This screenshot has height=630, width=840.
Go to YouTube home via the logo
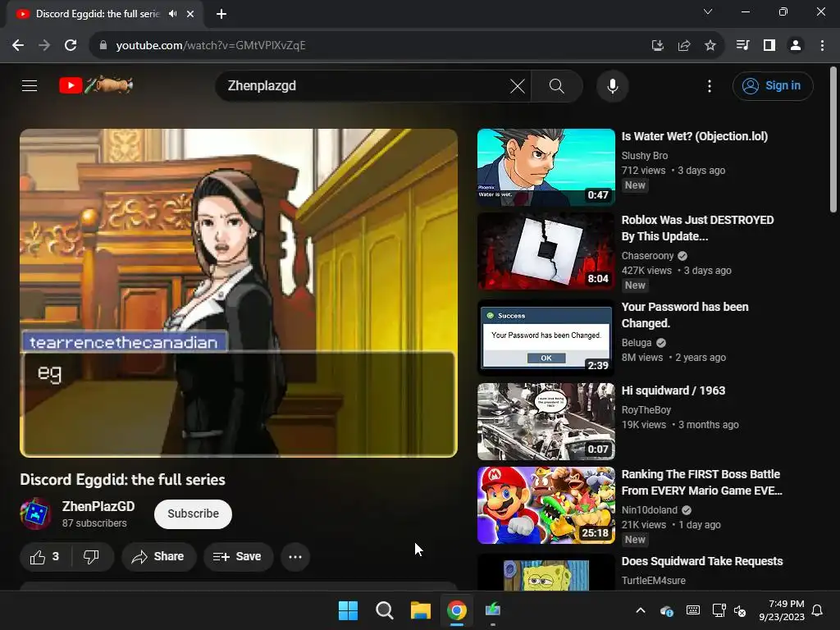coord(96,85)
